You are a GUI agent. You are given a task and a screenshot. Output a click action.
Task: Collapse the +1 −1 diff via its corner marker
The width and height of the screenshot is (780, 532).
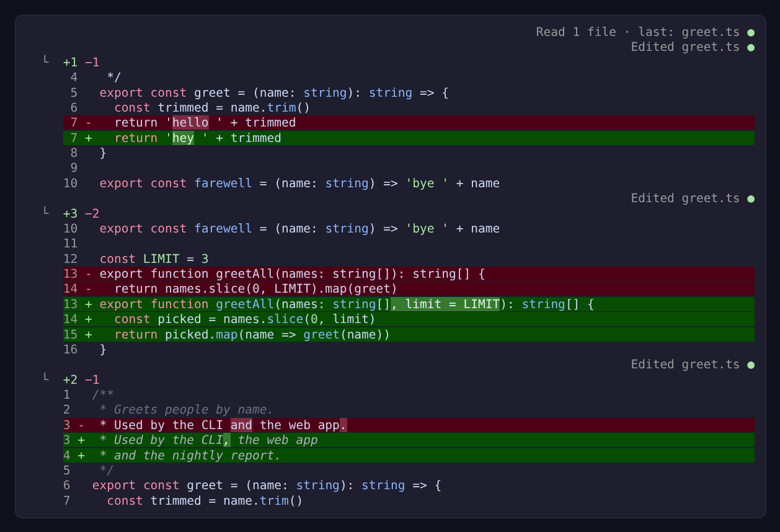coord(46,60)
